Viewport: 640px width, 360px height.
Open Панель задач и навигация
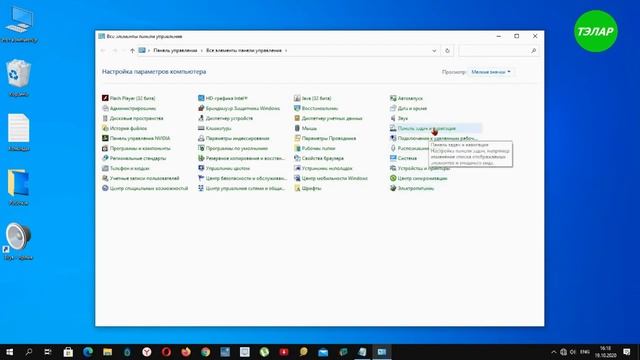pos(423,128)
